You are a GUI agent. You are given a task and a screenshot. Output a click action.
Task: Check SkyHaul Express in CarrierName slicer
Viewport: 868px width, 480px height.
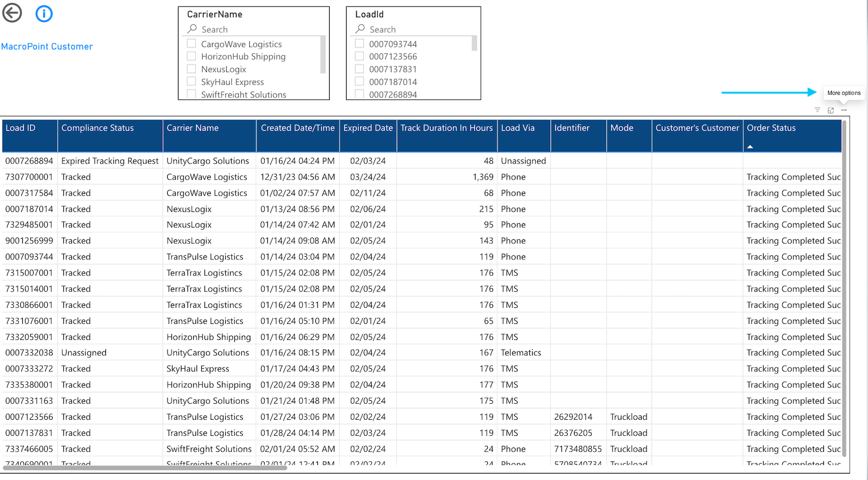[192, 82]
